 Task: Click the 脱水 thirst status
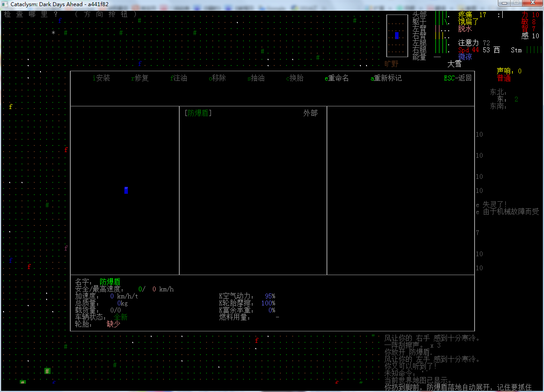click(465, 29)
